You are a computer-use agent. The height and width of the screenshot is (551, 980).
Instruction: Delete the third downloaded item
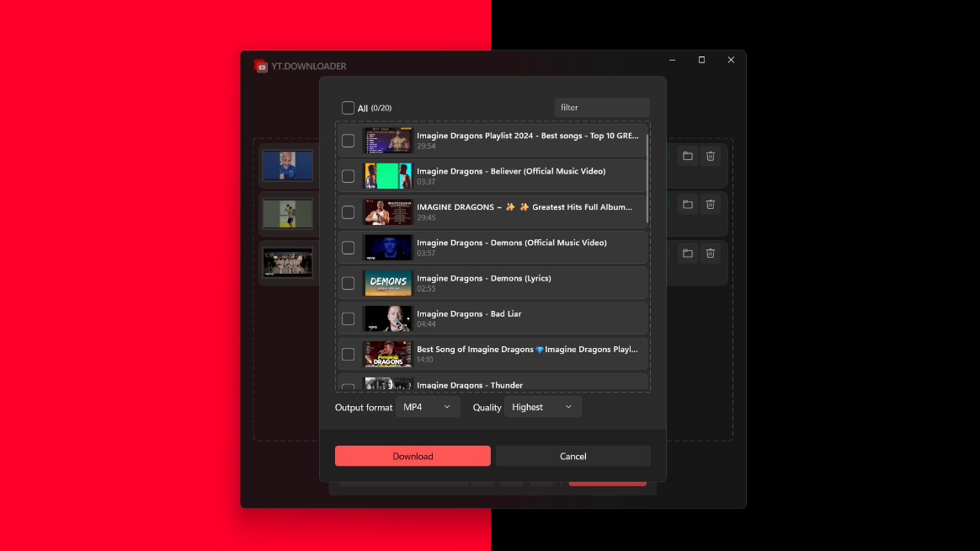[711, 254]
